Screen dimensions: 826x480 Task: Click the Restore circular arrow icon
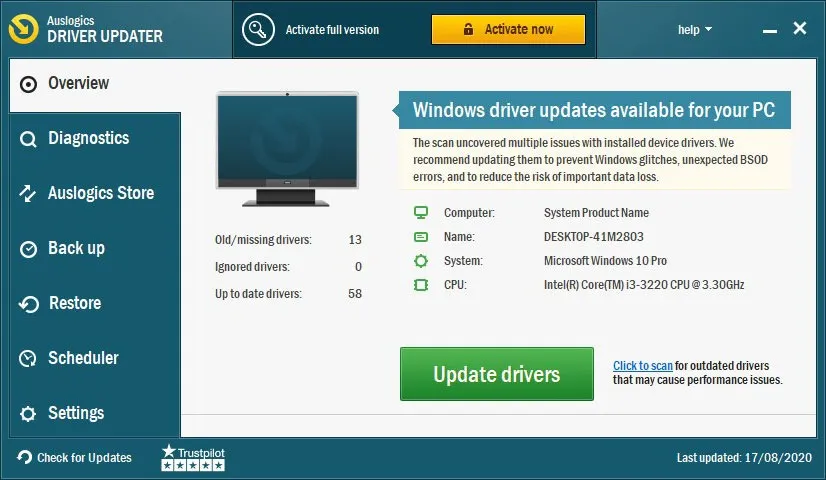(x=28, y=304)
